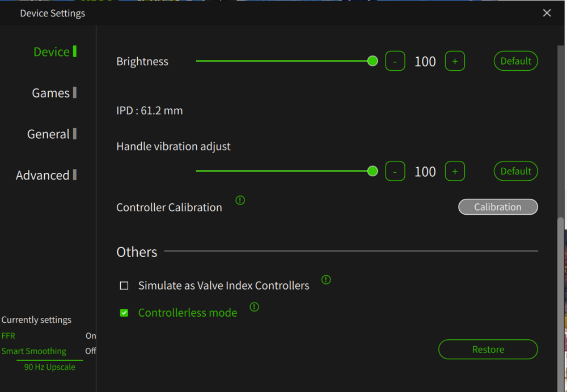The height and width of the screenshot is (392, 567).
Task: Decrease handle vibration with minus button
Action: pos(395,171)
